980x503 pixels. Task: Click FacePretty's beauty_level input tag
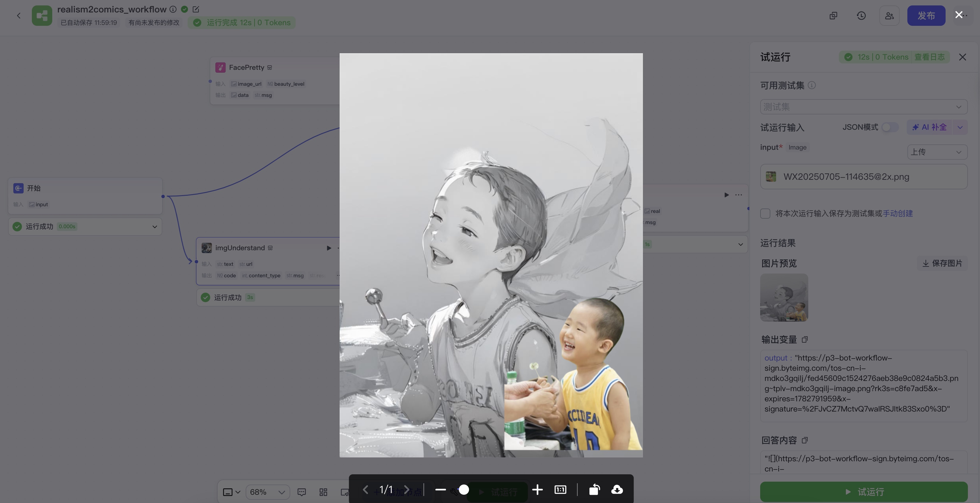[286, 84]
